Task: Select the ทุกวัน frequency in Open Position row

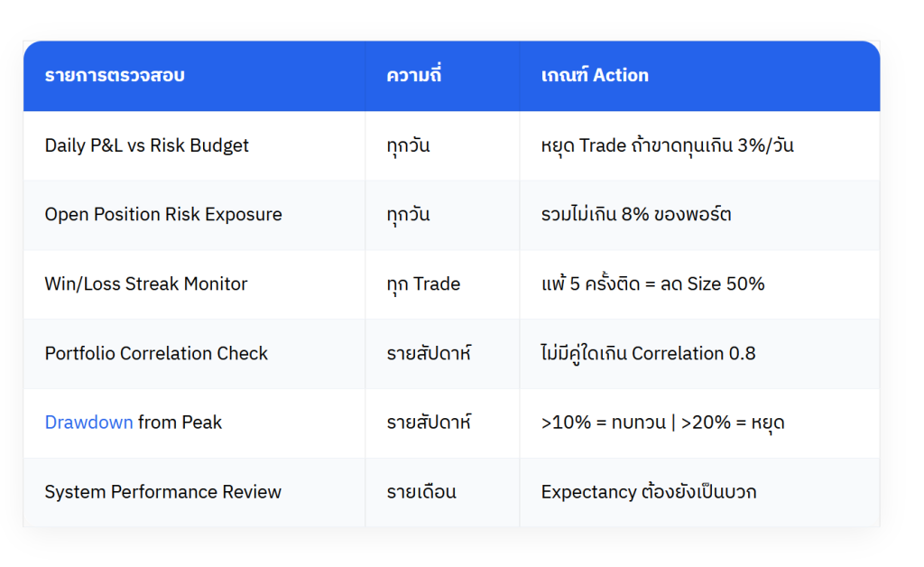Action: tap(409, 215)
